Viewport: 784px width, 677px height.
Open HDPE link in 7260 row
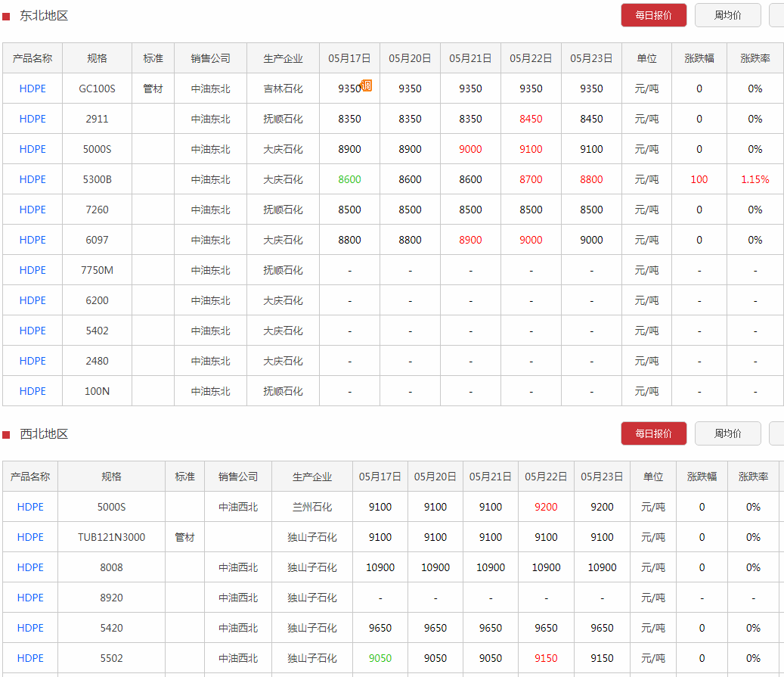33,210
